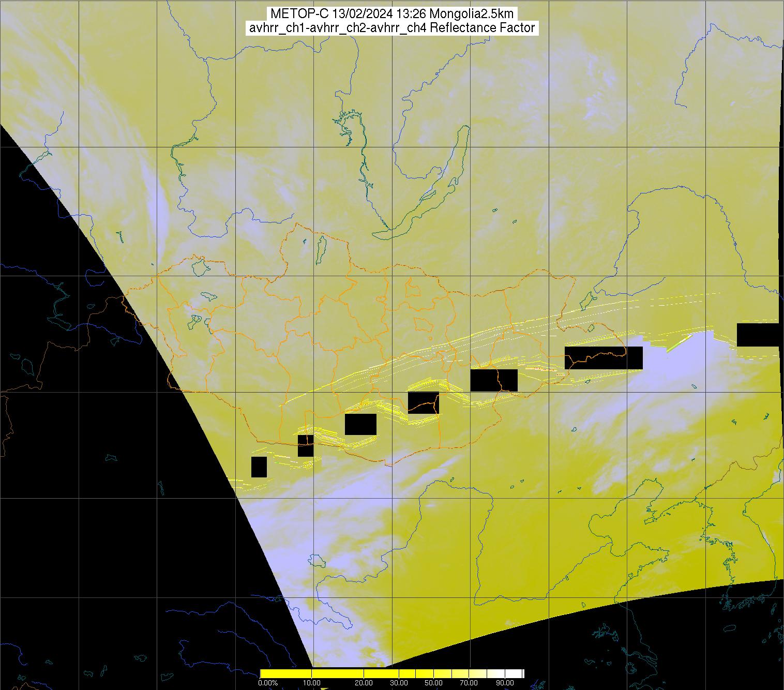Viewport: 784px width, 690px height.
Task: Click the '70.00' colorbar label
Action: tap(469, 683)
